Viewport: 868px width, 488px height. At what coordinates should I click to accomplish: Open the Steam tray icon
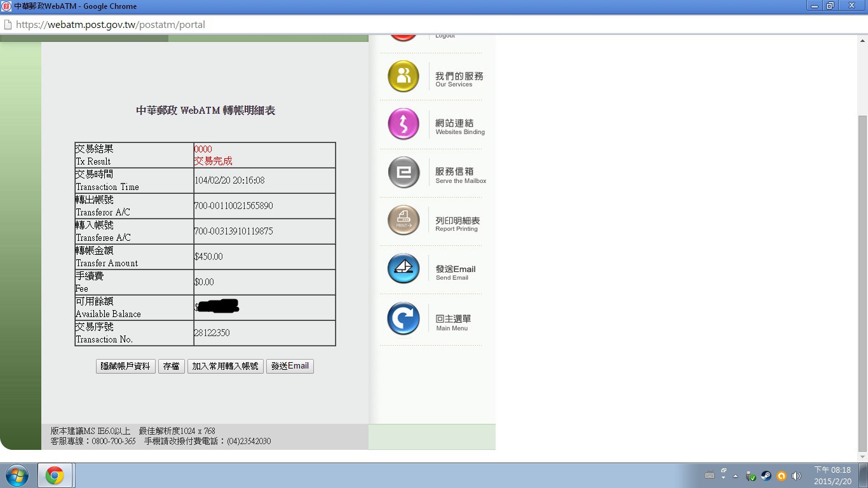click(x=766, y=476)
